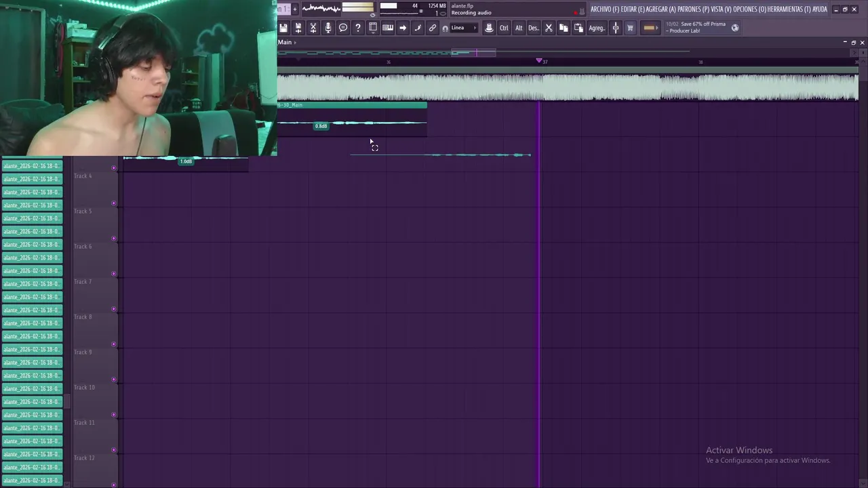Open the window layout icon
The width and height of the screenshot is (868, 488).
coord(373,28)
